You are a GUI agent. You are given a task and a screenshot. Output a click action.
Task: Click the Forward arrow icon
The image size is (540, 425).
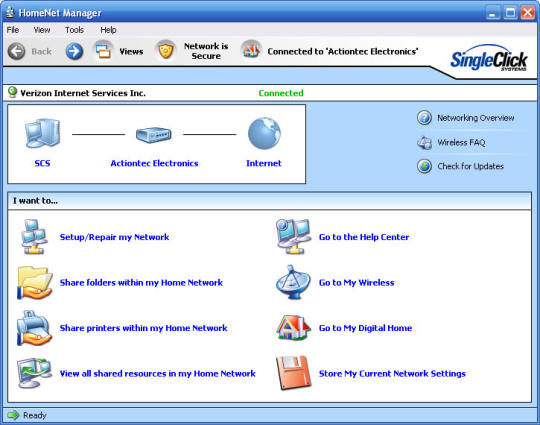coord(74,52)
